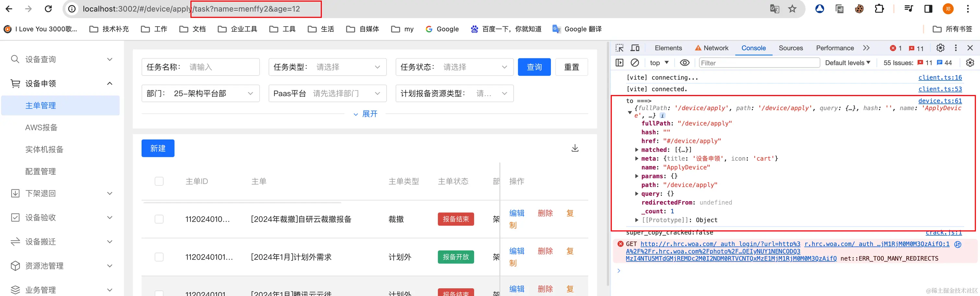The width and height of the screenshot is (980, 296).
Task: Open the 计划报备资源类型 dropdown
Action: coord(455,93)
